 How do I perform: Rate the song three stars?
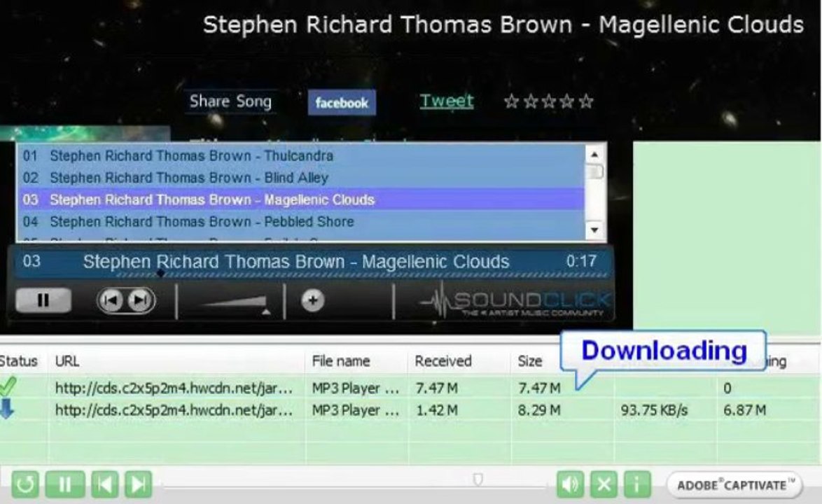[x=548, y=101]
